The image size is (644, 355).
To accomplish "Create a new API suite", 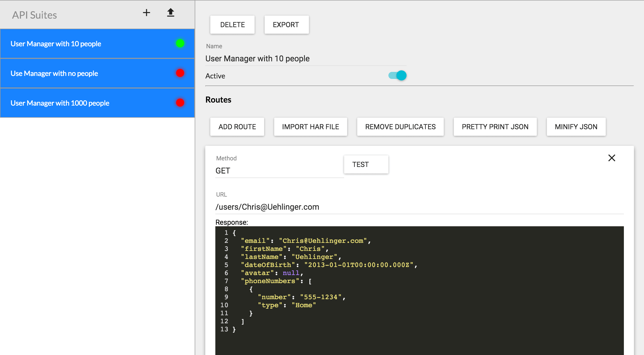I will pos(147,12).
